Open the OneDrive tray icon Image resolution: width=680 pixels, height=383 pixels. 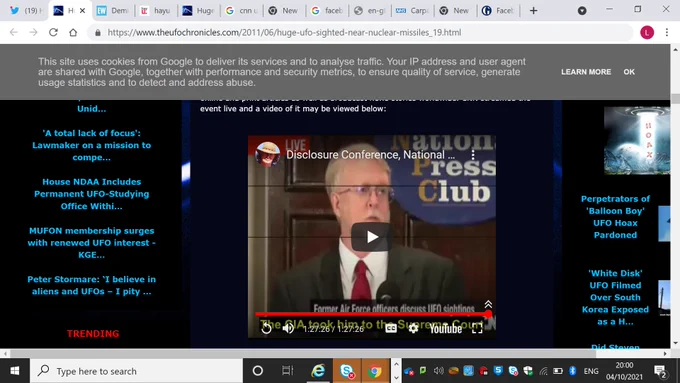(x=409, y=371)
